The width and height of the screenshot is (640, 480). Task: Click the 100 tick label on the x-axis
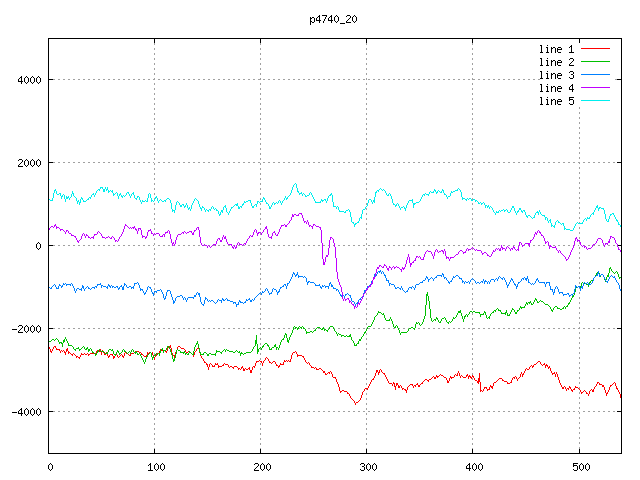pyautogui.click(x=155, y=466)
